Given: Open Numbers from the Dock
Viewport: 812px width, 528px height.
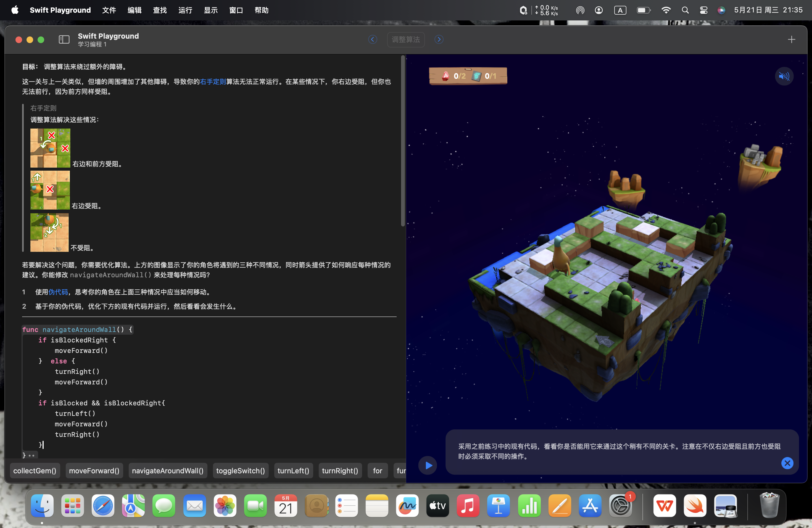Looking at the screenshot, I should click(529, 505).
